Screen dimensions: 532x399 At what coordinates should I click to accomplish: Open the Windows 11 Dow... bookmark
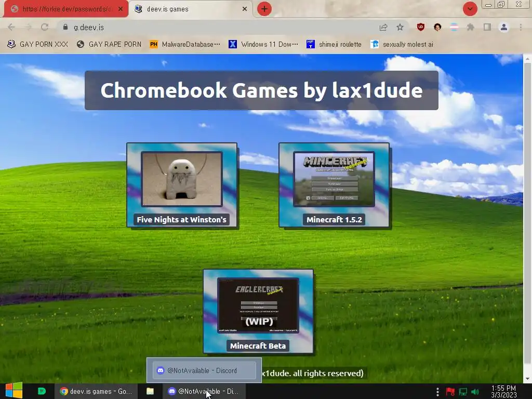pos(263,45)
